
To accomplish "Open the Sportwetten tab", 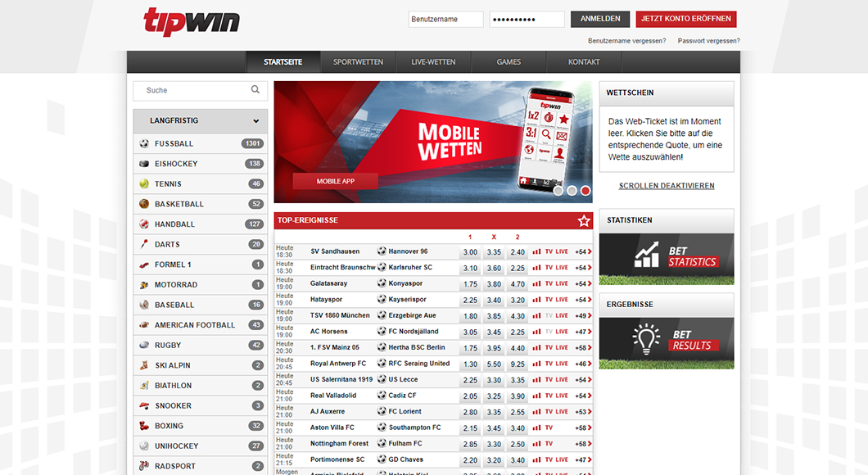I will coord(358,62).
